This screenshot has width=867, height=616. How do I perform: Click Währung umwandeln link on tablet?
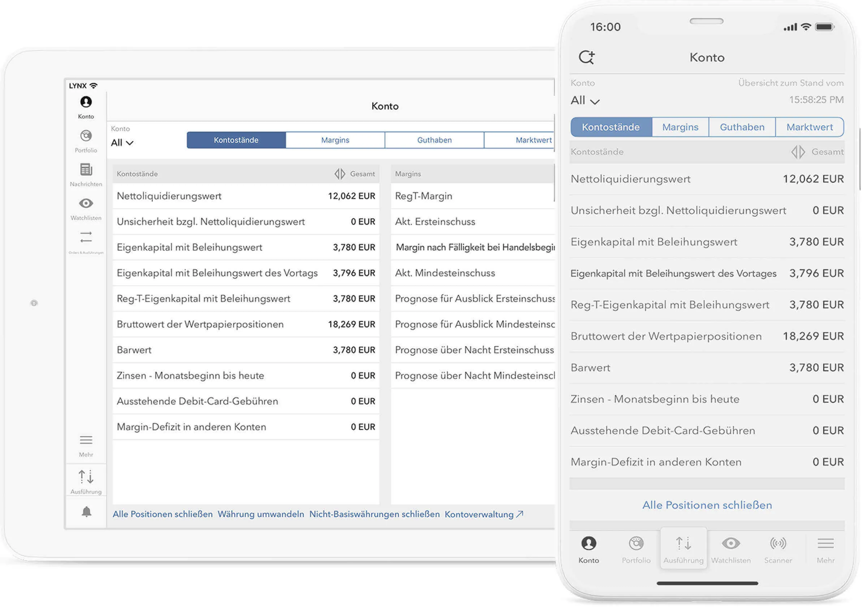point(261,514)
